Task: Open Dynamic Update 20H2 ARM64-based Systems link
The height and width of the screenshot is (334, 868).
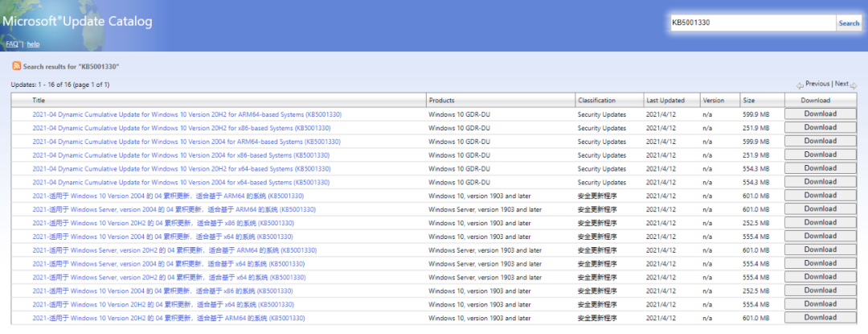Action: point(186,114)
